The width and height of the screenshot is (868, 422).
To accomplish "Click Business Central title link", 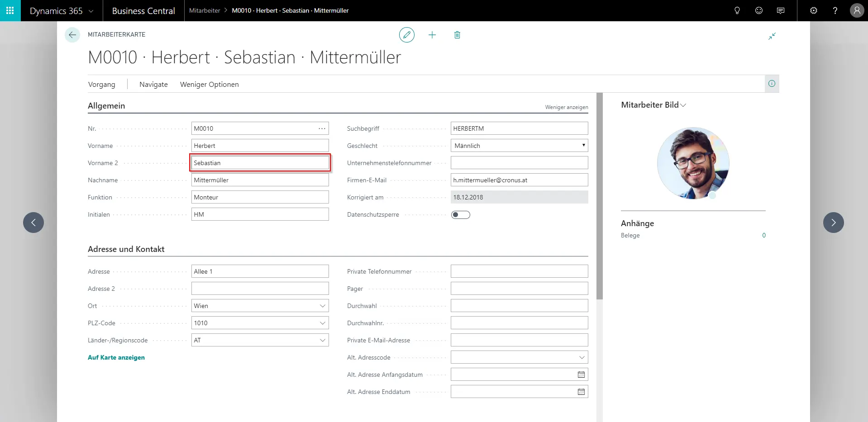I will (x=143, y=11).
